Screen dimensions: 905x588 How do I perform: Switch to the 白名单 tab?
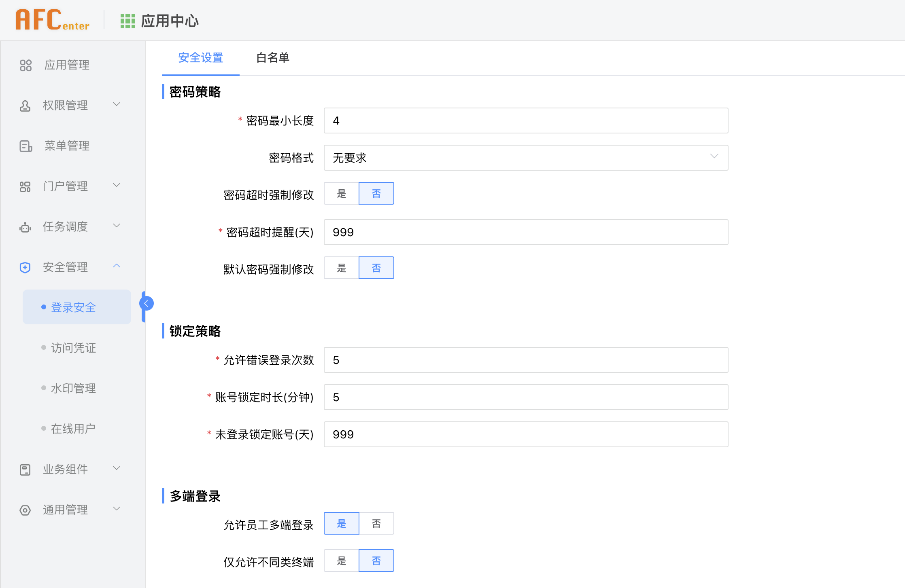tap(272, 58)
